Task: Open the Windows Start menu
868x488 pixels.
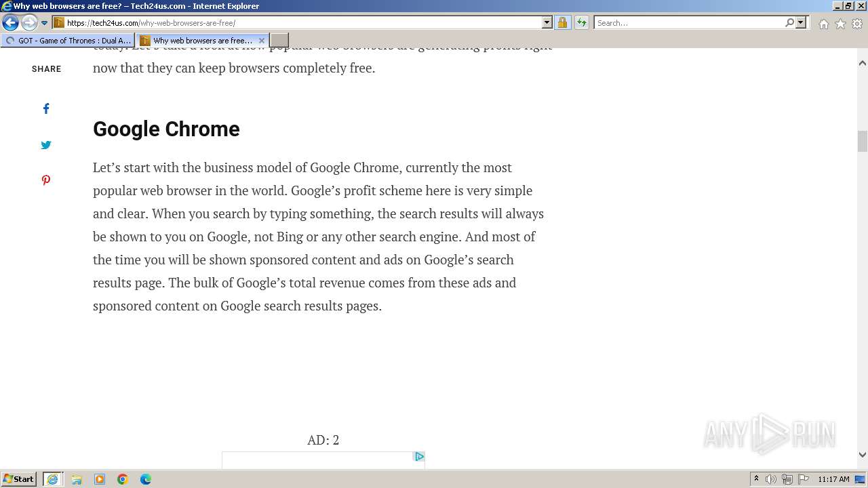Action: tap(19, 479)
